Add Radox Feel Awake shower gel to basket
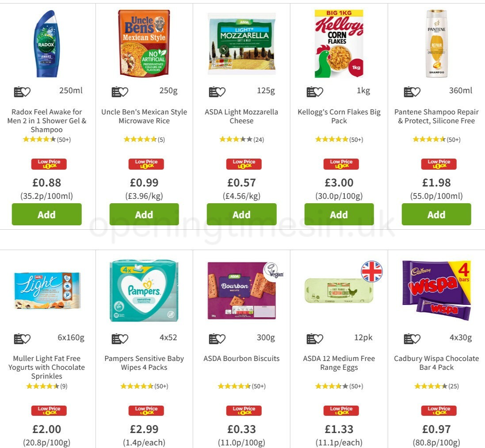 (46, 214)
